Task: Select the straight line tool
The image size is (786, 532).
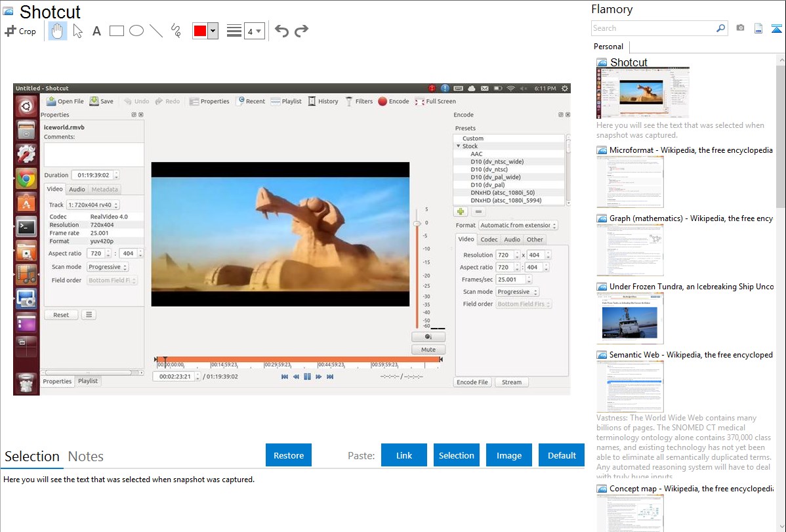Action: [156, 31]
